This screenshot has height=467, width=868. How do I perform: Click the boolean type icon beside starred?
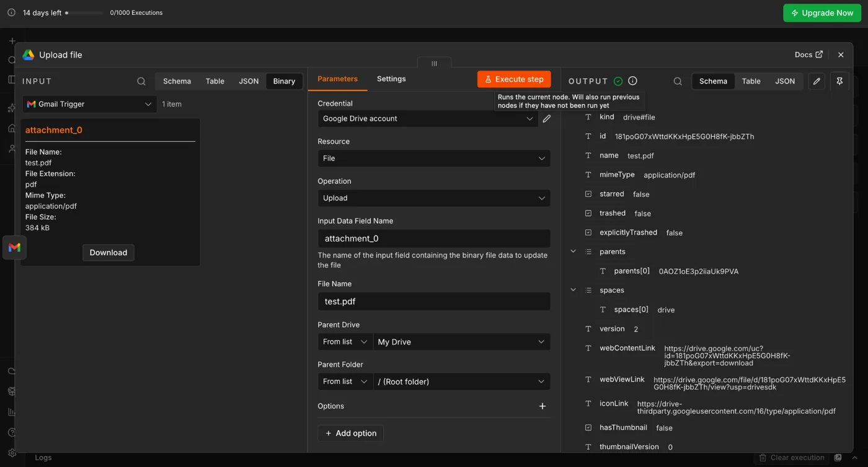(x=588, y=194)
